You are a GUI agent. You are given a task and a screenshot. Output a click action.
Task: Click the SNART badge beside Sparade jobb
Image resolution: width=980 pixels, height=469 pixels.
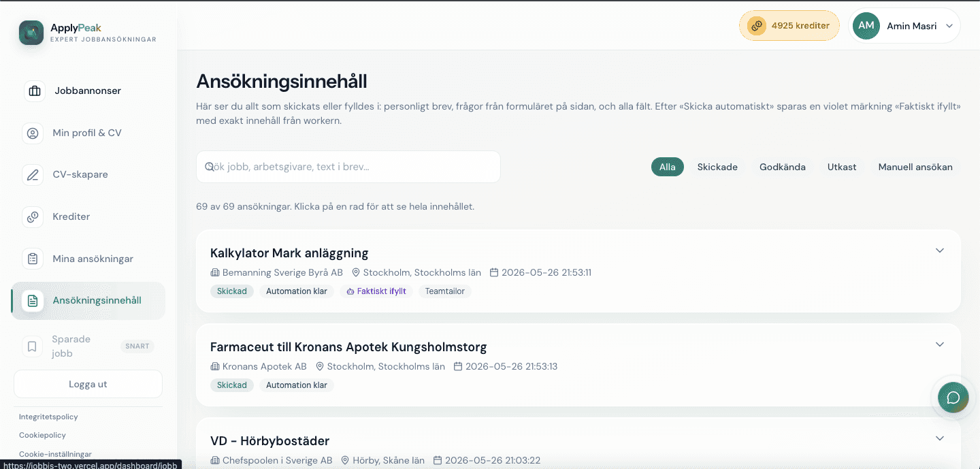(137, 346)
